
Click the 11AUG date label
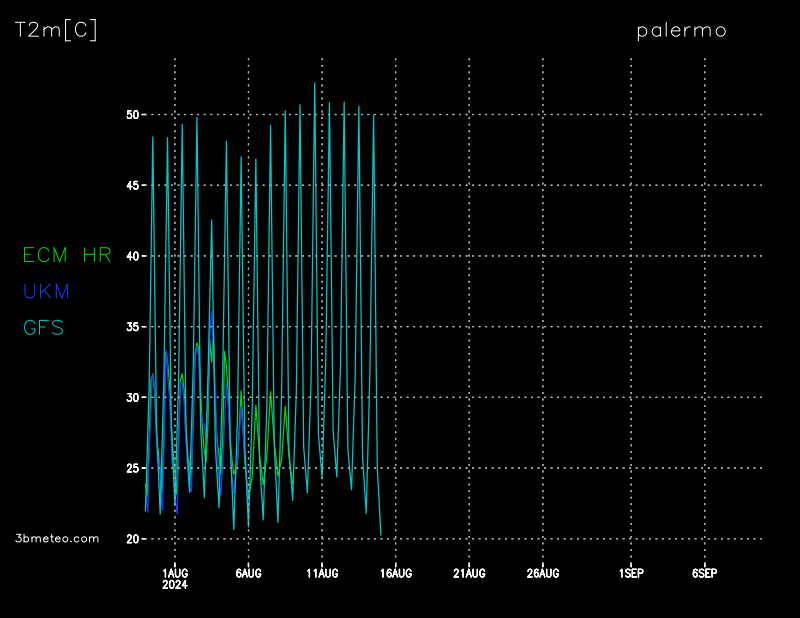[x=322, y=573]
